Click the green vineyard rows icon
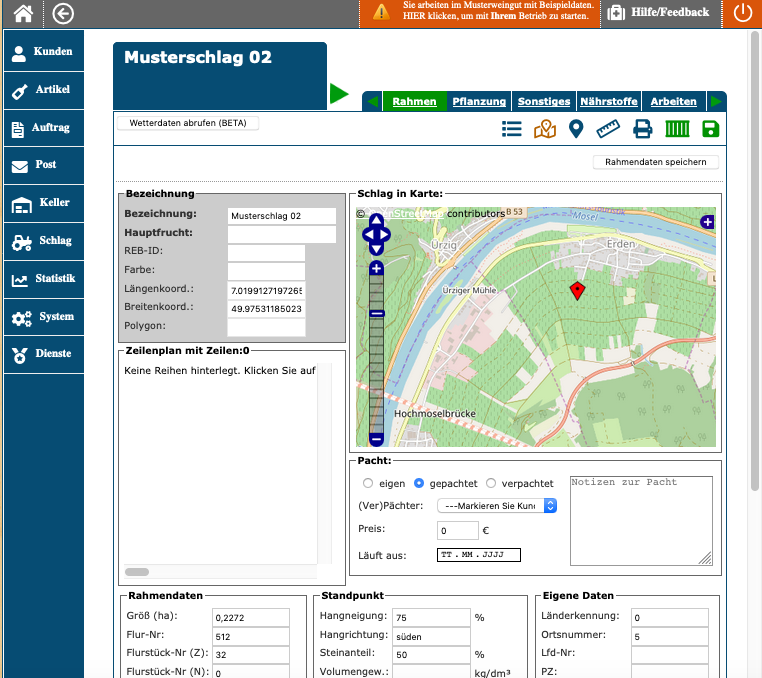 (678, 128)
